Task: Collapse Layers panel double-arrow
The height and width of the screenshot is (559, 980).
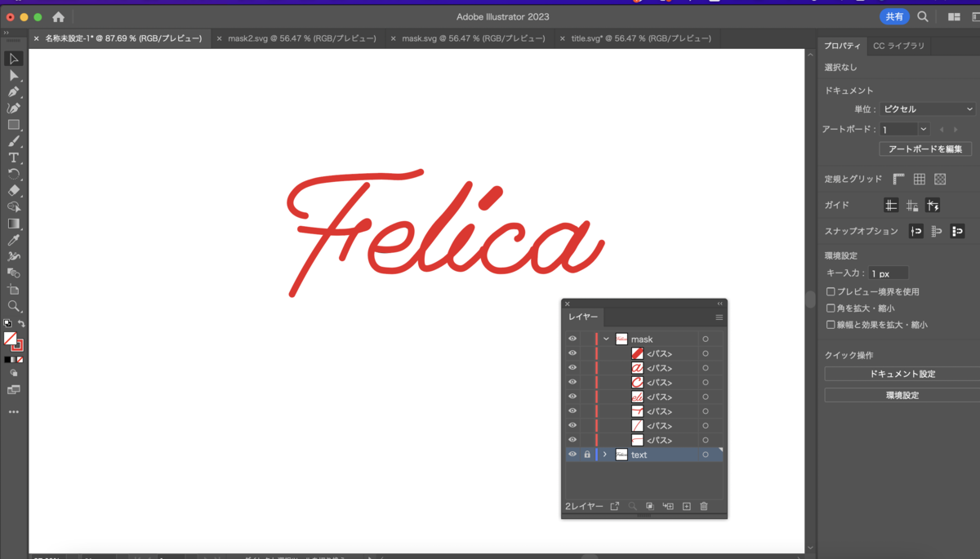Action: point(720,304)
